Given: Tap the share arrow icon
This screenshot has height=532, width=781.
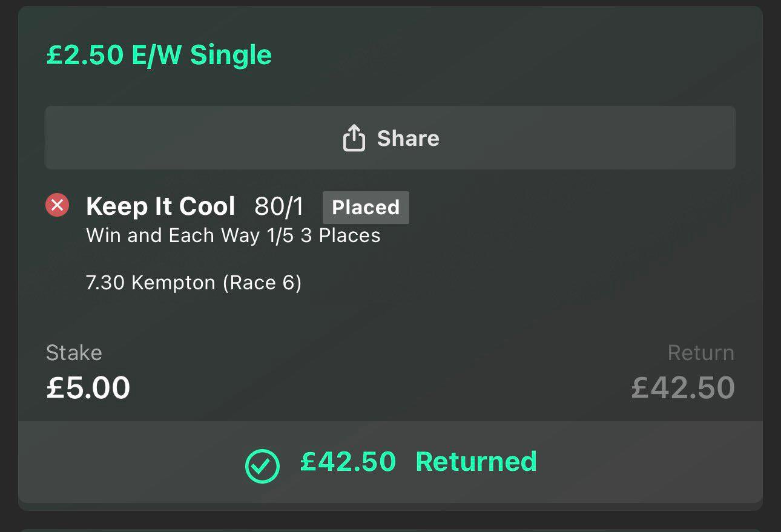Looking at the screenshot, I should [x=354, y=139].
